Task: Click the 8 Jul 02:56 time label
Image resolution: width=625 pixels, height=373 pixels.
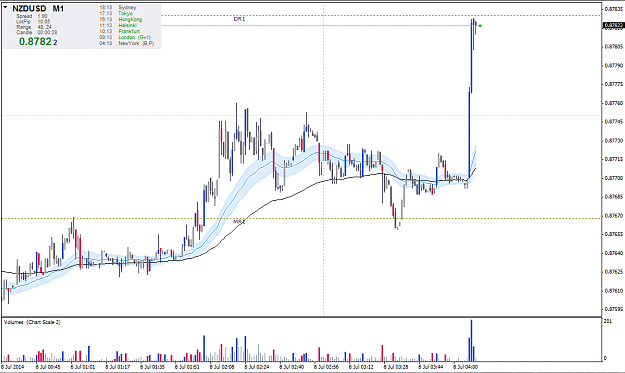Action: pos(326,367)
